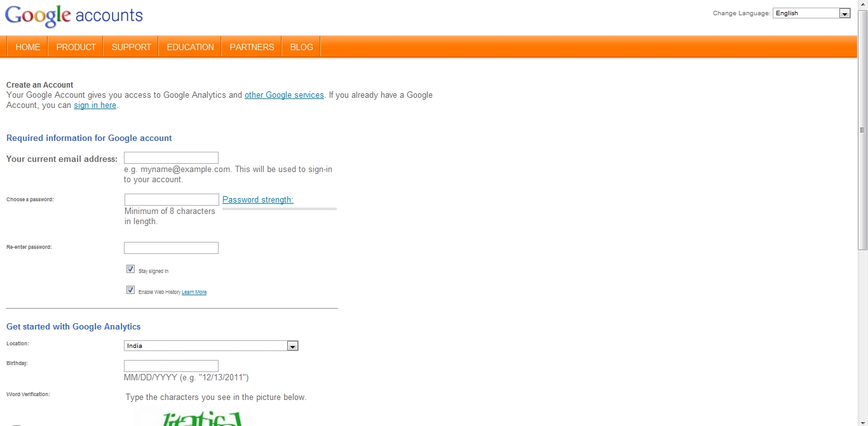Click the "sign in here" link
This screenshot has height=426, width=868.
click(x=95, y=105)
